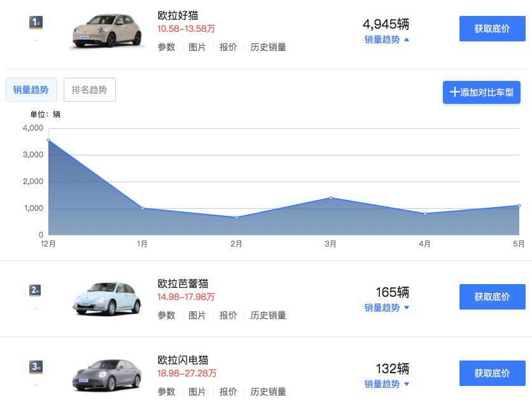Click the rank 2 badge icon
The image size is (532, 407).
point(35,290)
